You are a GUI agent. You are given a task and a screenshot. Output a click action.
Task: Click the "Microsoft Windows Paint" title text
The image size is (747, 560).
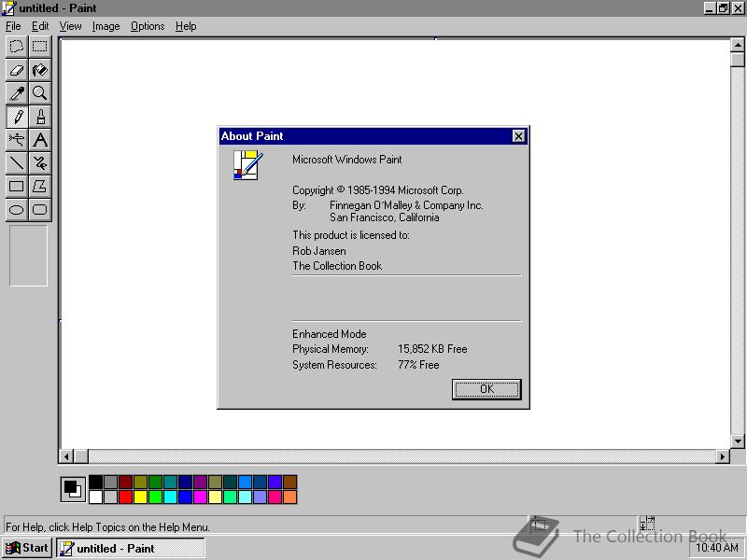[x=346, y=160]
